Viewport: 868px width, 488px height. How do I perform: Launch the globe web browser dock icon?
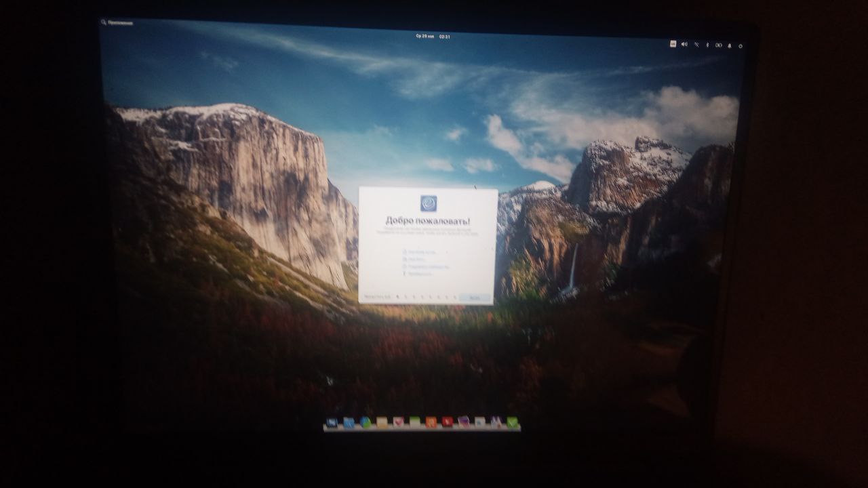(x=366, y=422)
